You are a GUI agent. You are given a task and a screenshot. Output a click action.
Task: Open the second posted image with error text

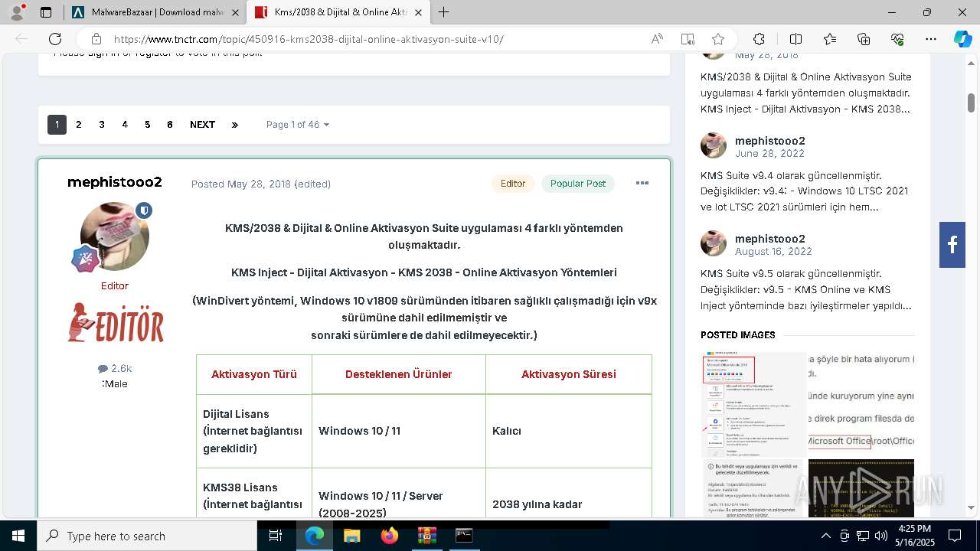[861, 404]
